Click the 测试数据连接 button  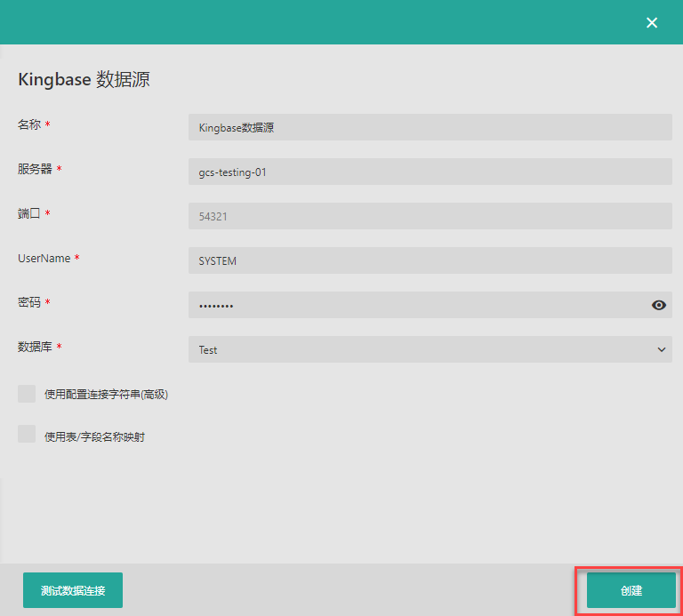(x=73, y=590)
